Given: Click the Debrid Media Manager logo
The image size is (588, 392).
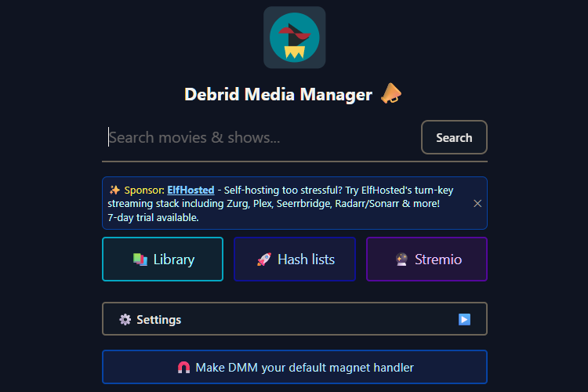Looking at the screenshot, I should coord(294,38).
